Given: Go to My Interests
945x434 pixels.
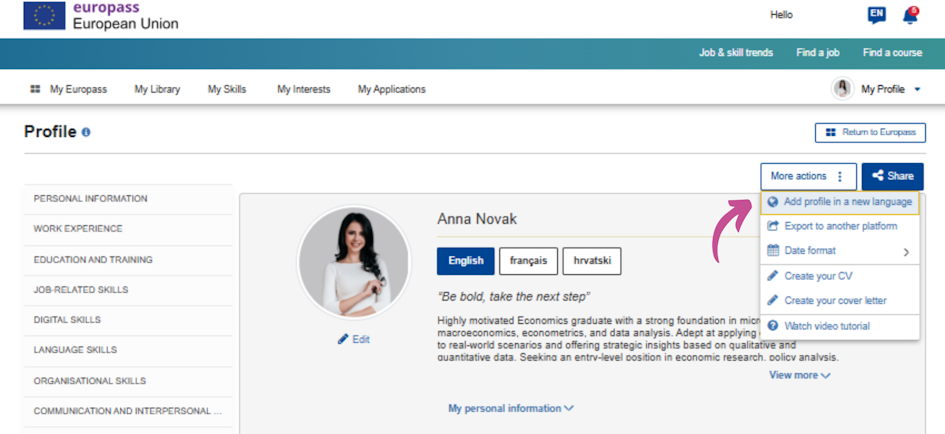Looking at the screenshot, I should click(x=304, y=89).
